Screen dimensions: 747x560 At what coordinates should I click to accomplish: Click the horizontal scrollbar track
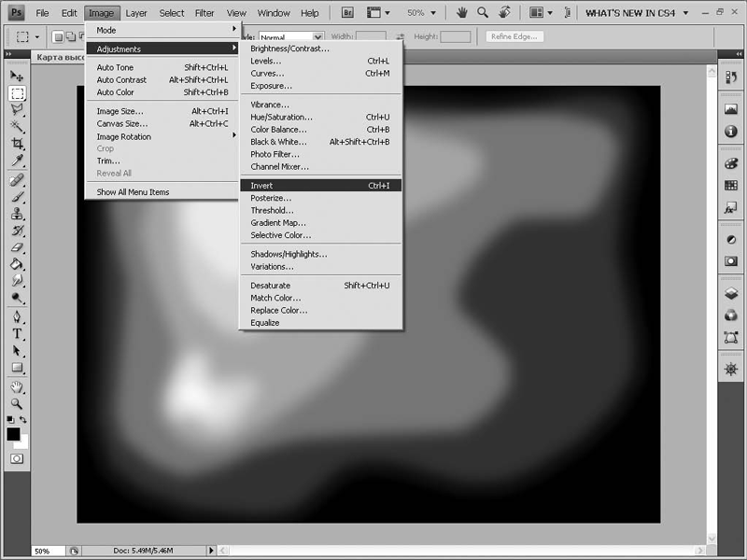coord(461,551)
